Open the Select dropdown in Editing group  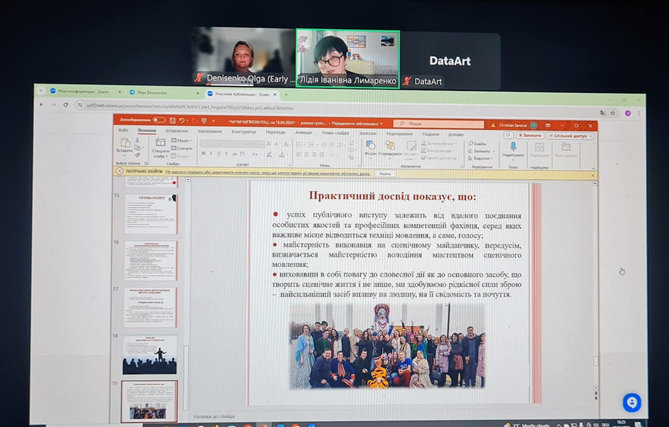coord(480,158)
